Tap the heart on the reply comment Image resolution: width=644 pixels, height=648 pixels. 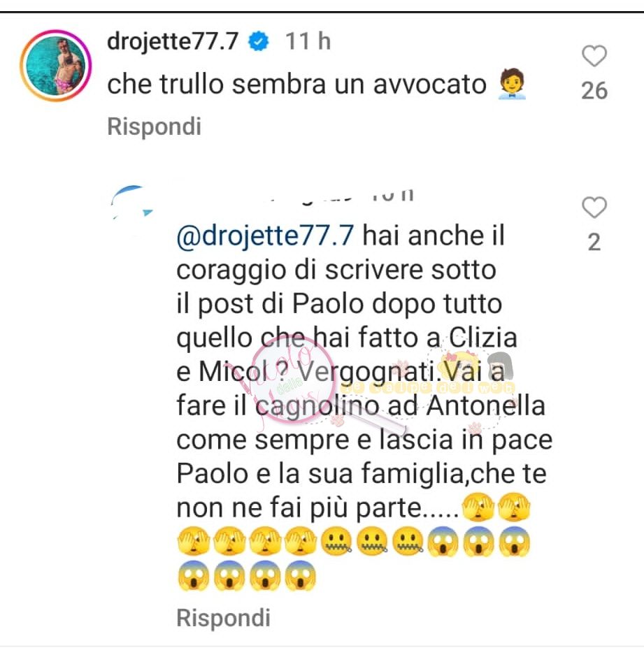pos(594,207)
